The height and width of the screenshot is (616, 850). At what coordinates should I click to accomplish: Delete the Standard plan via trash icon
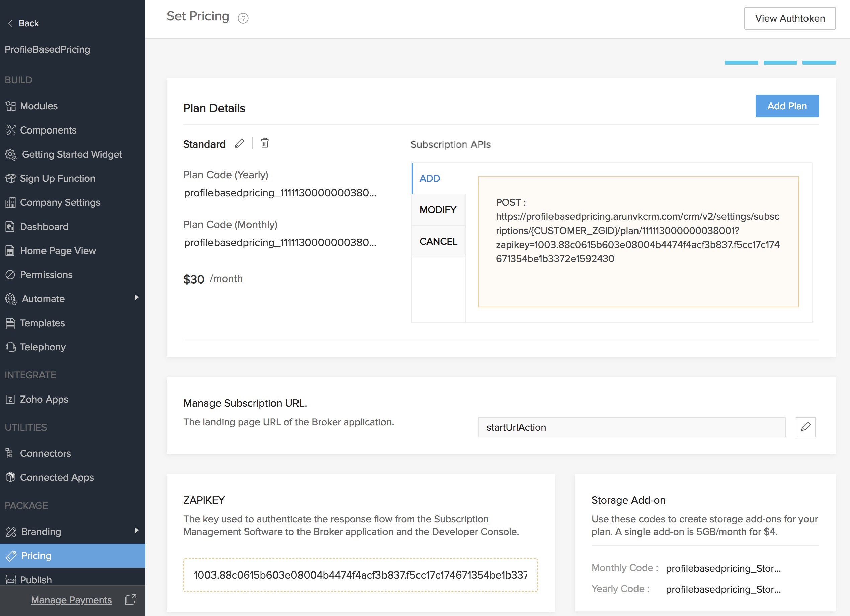[265, 143]
